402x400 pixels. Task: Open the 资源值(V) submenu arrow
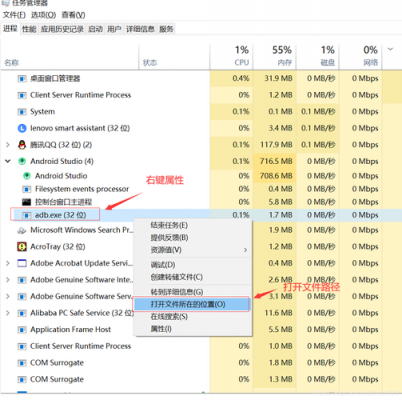click(x=245, y=250)
